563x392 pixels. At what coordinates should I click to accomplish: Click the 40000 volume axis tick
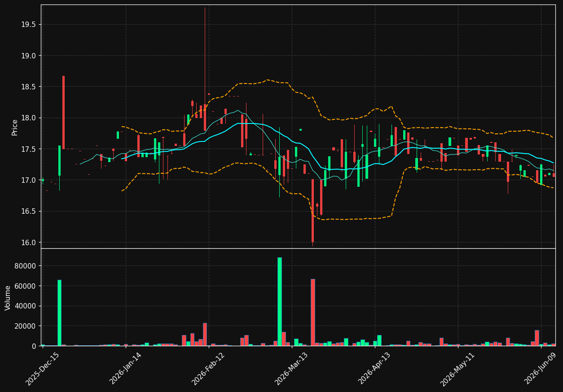coord(26,306)
